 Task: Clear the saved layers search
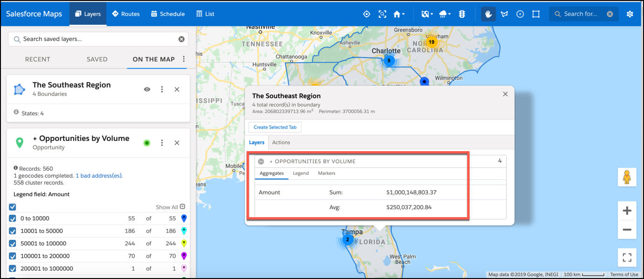click(181, 39)
